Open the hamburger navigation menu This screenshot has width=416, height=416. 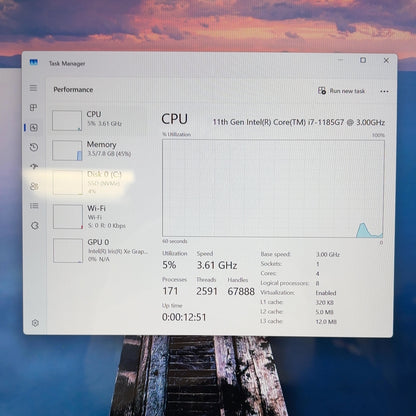tap(33, 88)
